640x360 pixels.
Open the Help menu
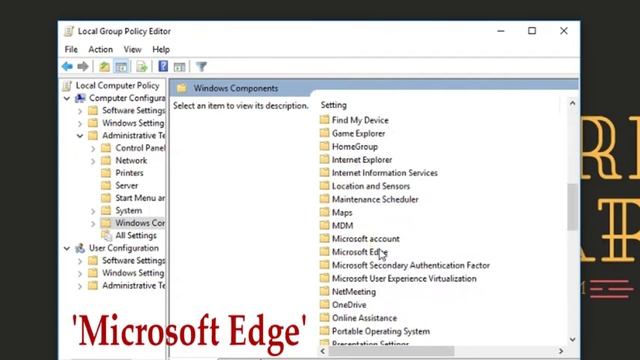[x=161, y=49]
